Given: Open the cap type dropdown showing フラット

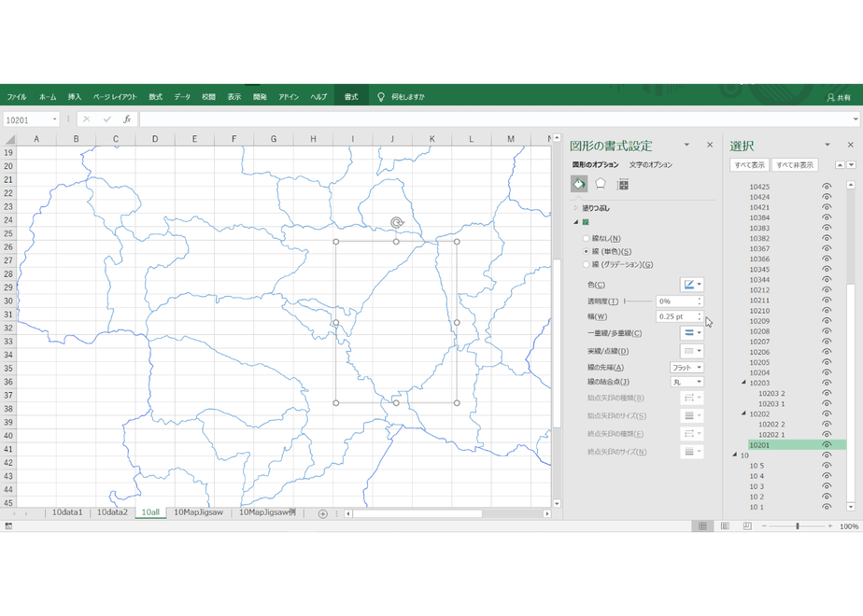Looking at the screenshot, I should [686, 368].
